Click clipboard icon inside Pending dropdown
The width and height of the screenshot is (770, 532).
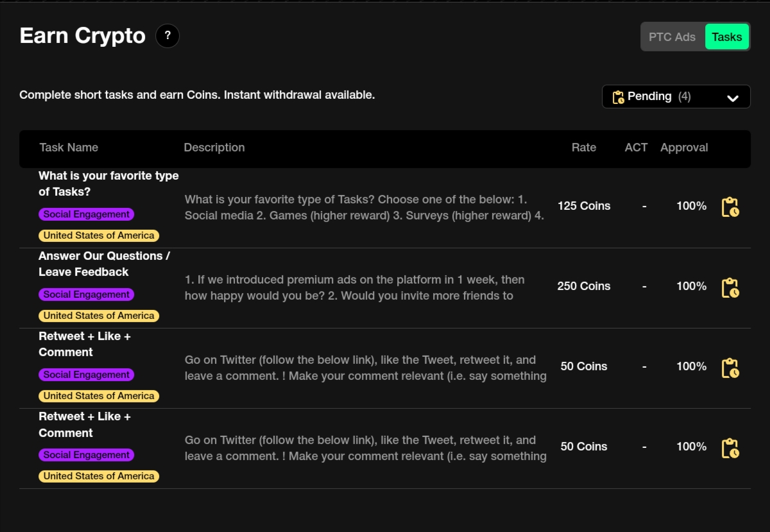(x=618, y=97)
